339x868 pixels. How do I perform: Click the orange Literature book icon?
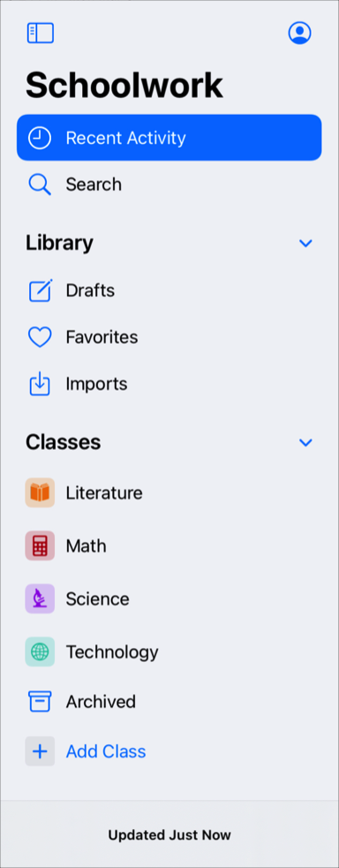tap(40, 492)
